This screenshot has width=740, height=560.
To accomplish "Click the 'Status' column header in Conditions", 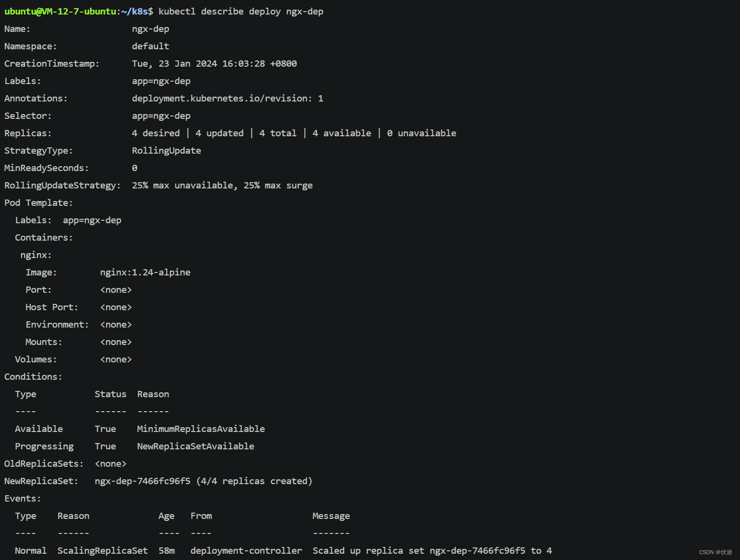I will (x=110, y=394).
